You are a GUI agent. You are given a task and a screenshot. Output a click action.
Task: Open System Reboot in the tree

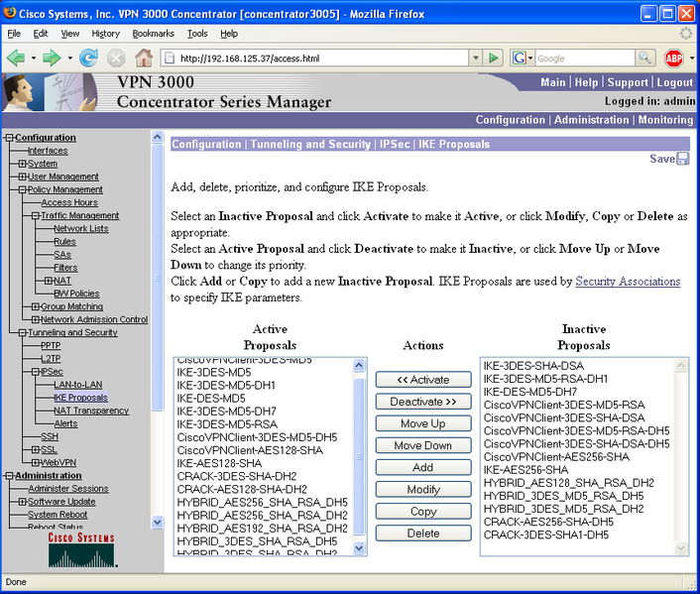tap(58, 515)
